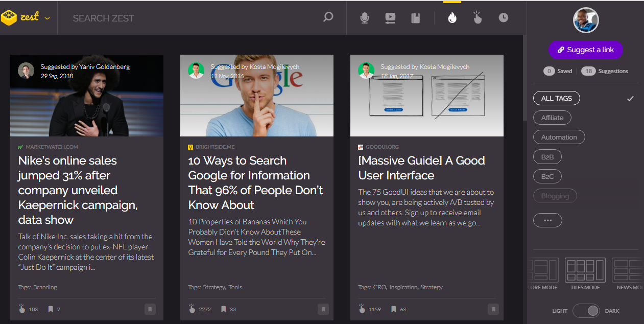644x324 pixels.
Task: Open the user profile avatar
Action: (586, 20)
